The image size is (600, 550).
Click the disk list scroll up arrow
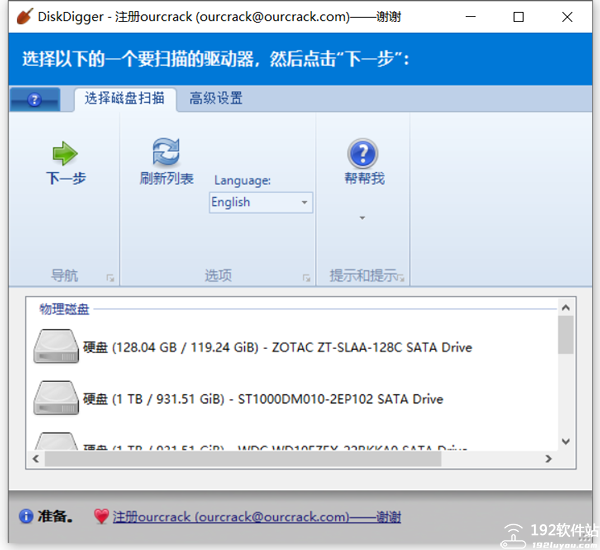point(566,307)
